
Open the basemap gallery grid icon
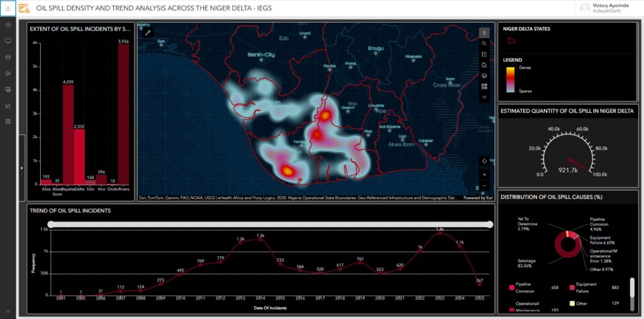pyautogui.click(x=484, y=87)
